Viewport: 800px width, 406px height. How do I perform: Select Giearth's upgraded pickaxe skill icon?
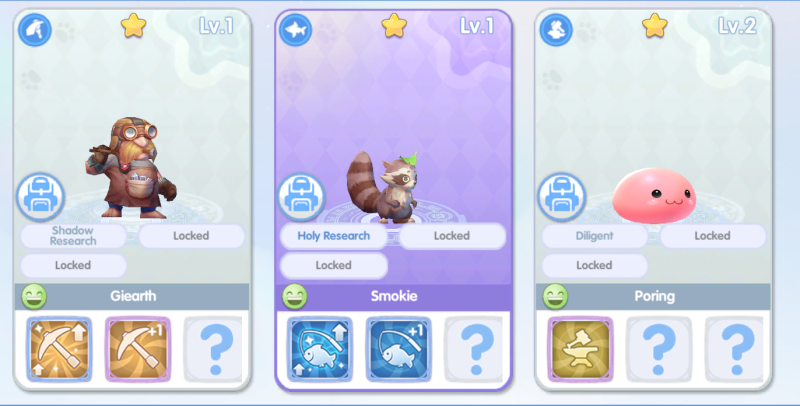(59, 349)
